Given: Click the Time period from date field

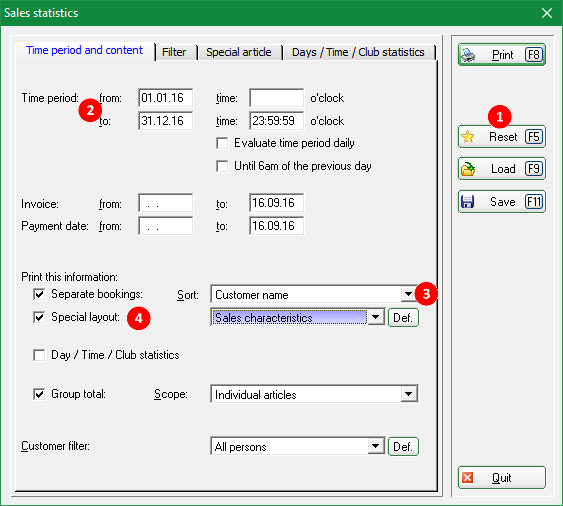Looking at the screenshot, I should (166, 98).
